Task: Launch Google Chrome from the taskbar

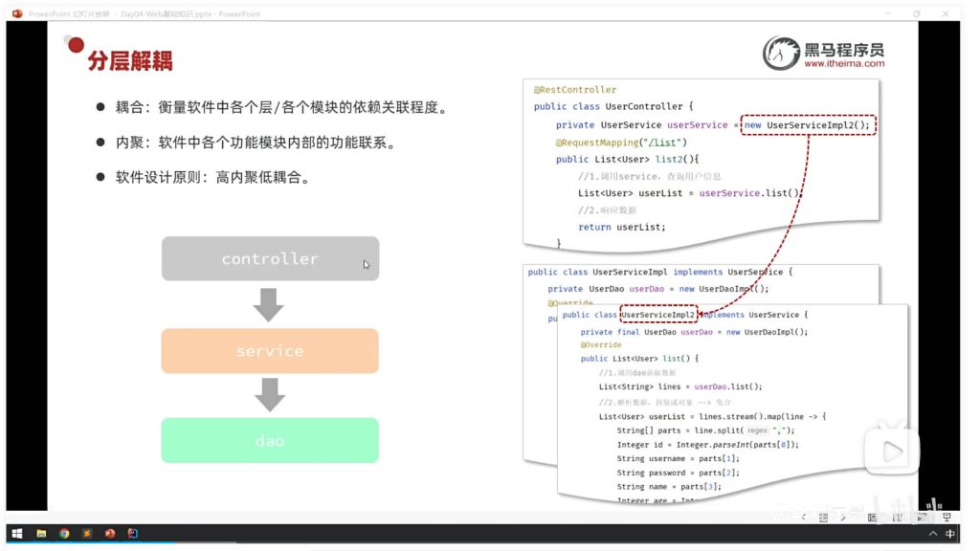Action: pyautogui.click(x=64, y=533)
